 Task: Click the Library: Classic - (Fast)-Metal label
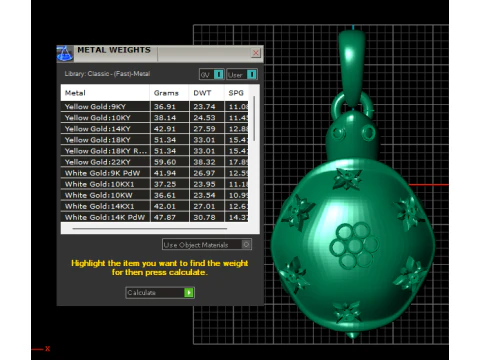coord(107,74)
